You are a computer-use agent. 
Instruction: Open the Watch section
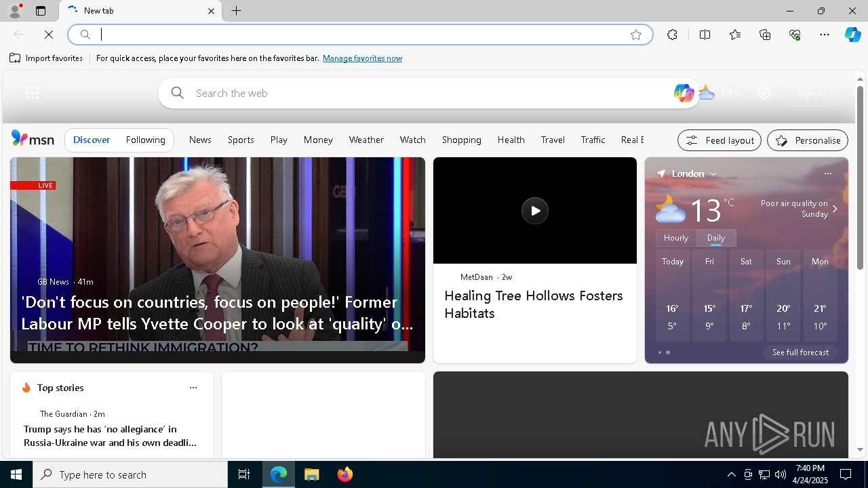412,140
